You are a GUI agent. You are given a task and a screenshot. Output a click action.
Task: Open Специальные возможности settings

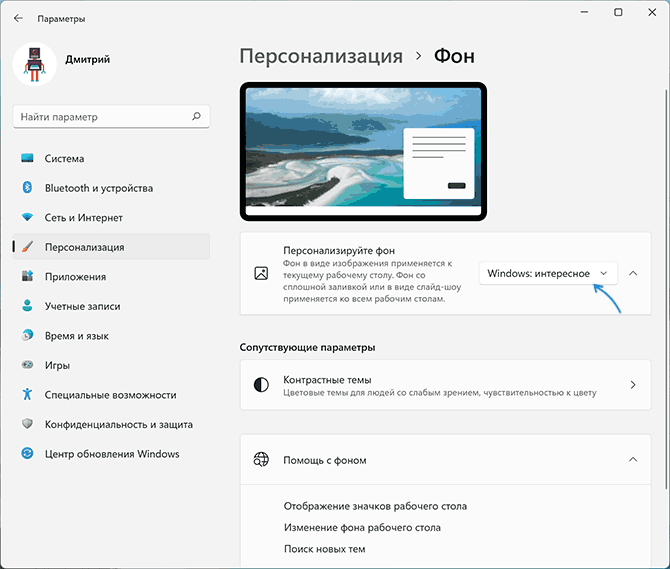111,394
